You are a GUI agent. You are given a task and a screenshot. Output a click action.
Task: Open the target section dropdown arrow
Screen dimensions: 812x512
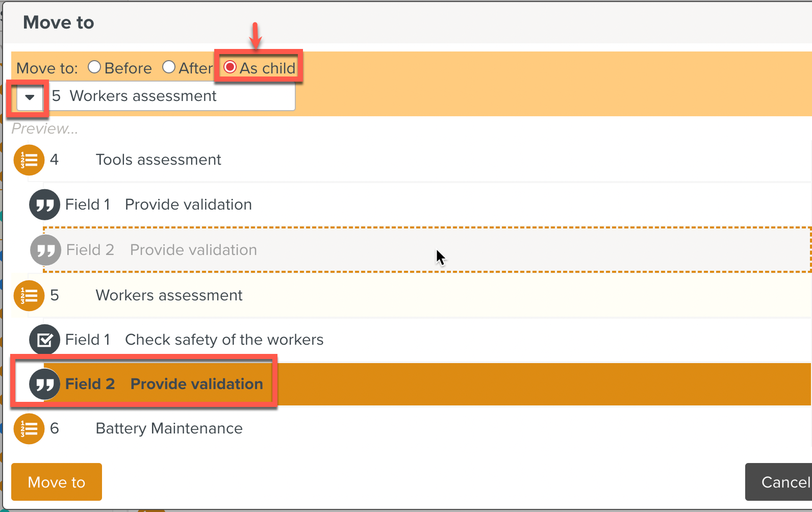30,97
